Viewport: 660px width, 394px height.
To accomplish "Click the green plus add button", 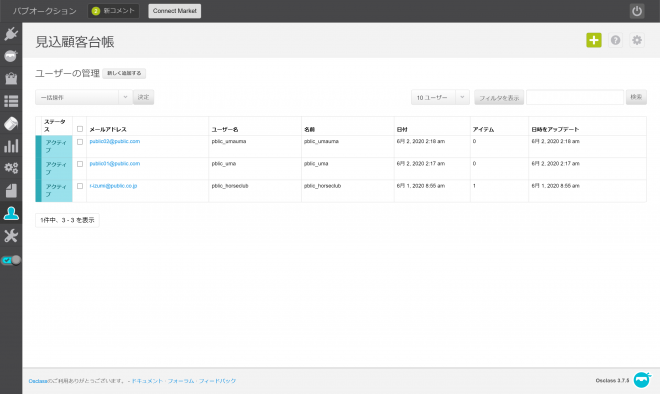I will [x=593, y=40].
